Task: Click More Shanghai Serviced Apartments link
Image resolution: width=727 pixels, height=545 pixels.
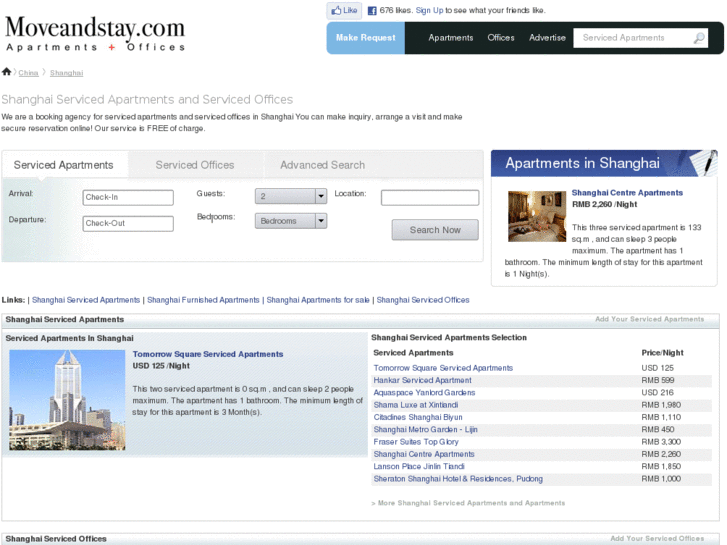Action: coord(468,503)
